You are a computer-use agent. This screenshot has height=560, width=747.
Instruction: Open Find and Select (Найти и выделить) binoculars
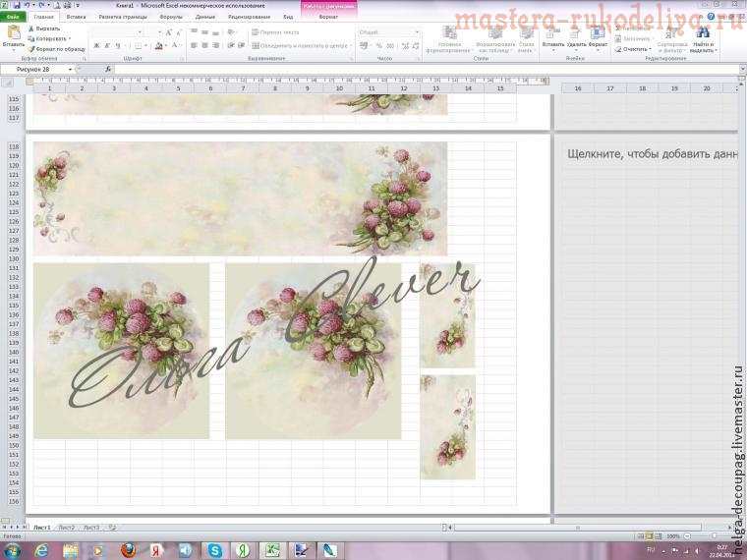(703, 39)
